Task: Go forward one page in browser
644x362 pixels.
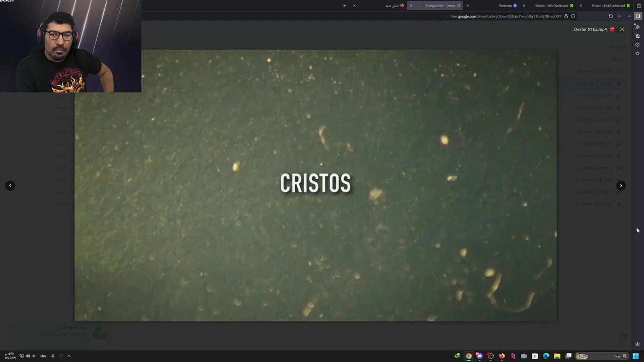Action: [x=628, y=16]
